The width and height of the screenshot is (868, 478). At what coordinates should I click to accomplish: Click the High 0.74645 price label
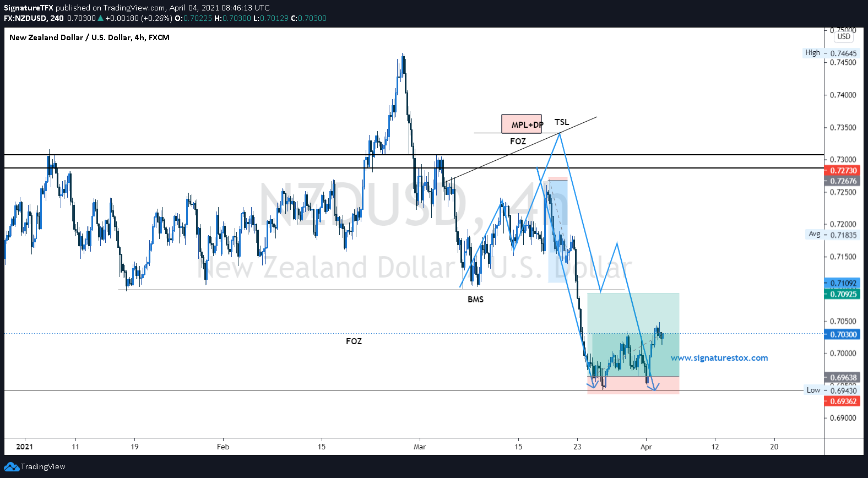[831, 53]
